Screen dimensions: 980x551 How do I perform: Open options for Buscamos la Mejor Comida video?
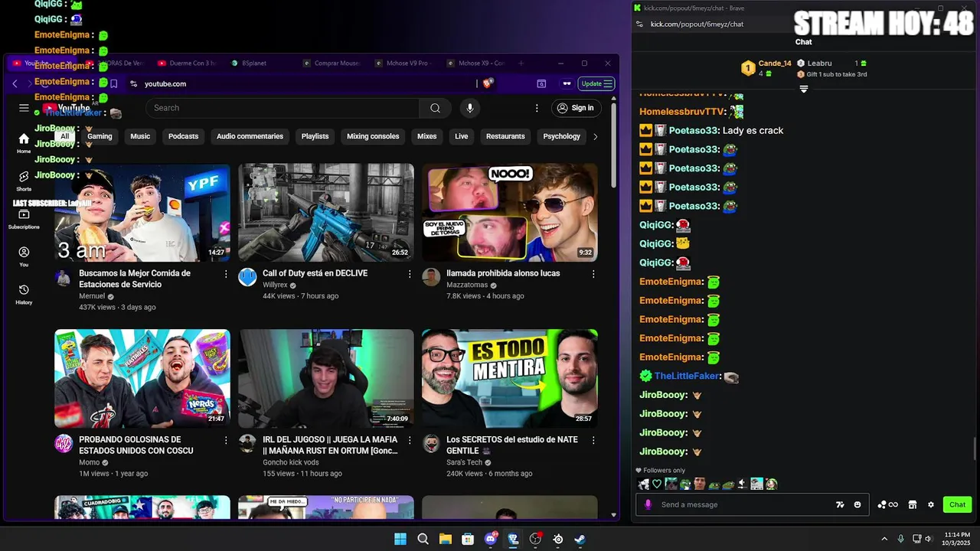(226, 273)
